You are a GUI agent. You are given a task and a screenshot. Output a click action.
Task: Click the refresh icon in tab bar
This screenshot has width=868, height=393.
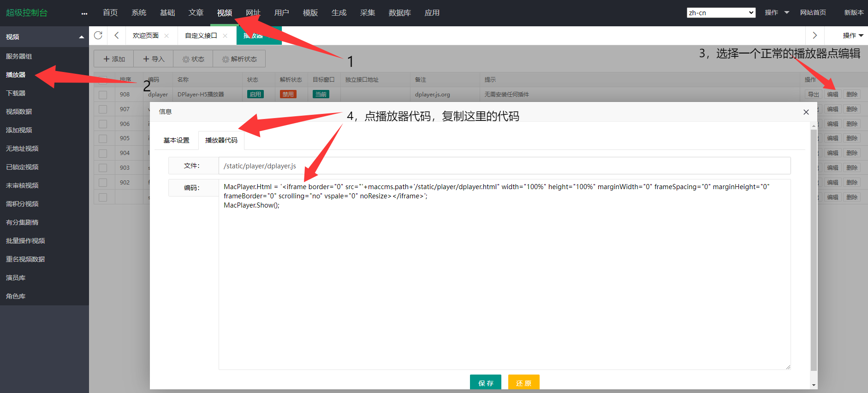[x=98, y=36]
